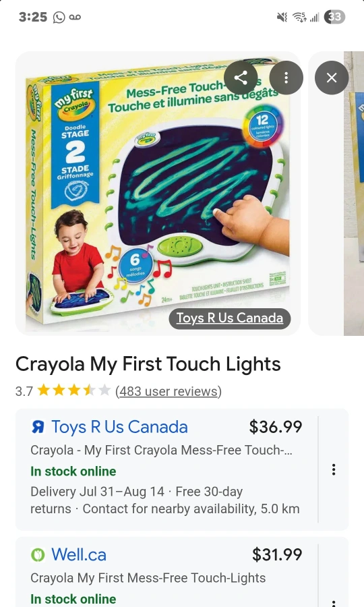Image resolution: width=364 pixels, height=607 pixels.
Task: Tap the battery indicator showing 33
Action: click(x=334, y=17)
